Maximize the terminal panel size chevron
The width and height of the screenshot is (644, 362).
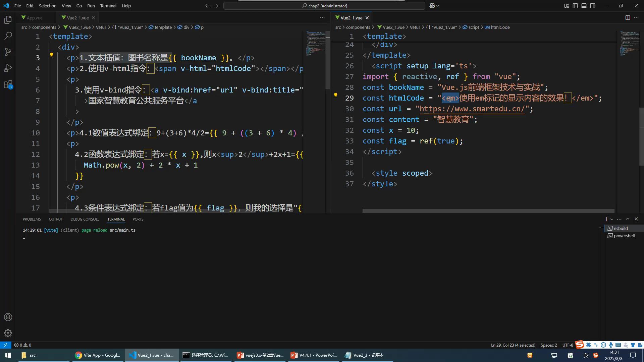tap(628, 219)
